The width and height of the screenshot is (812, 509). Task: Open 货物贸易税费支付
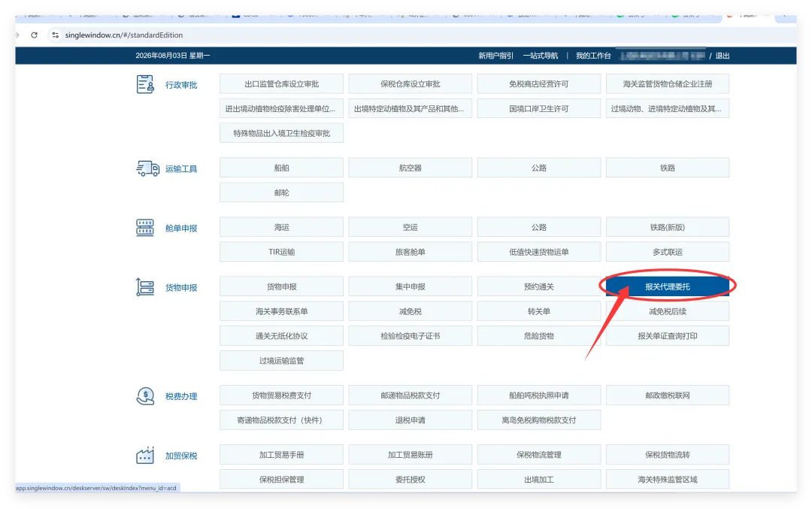coord(281,395)
